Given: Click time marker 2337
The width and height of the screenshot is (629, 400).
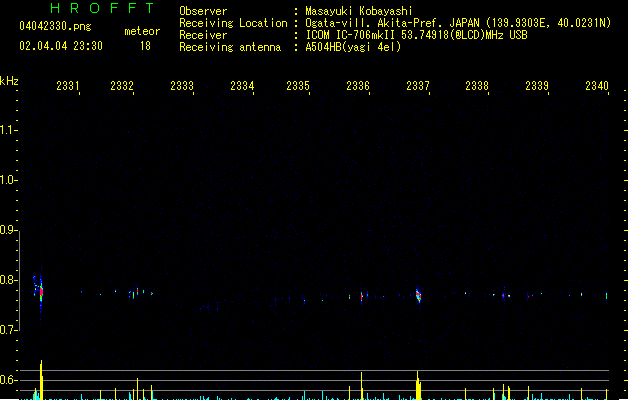Looking at the screenshot, I should coord(418,86).
